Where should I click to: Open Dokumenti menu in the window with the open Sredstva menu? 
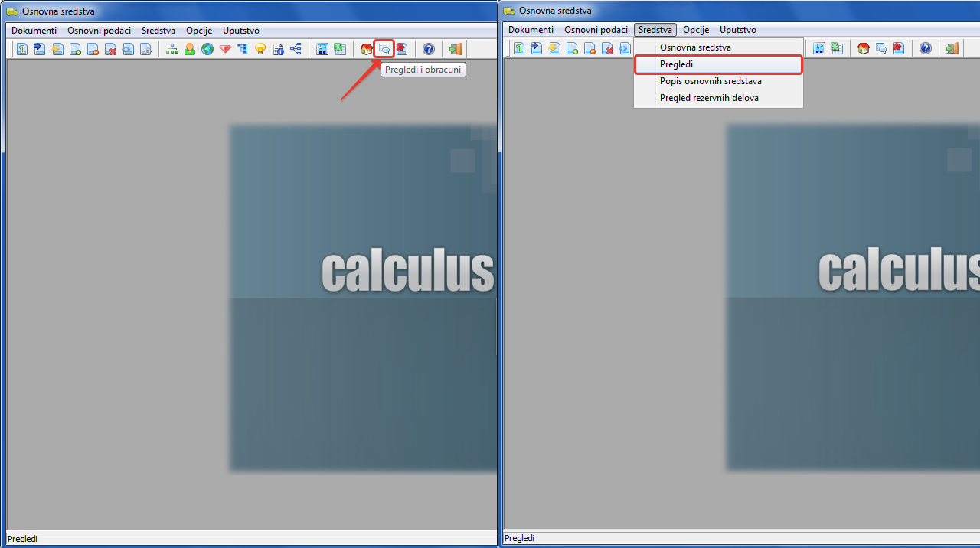point(531,30)
